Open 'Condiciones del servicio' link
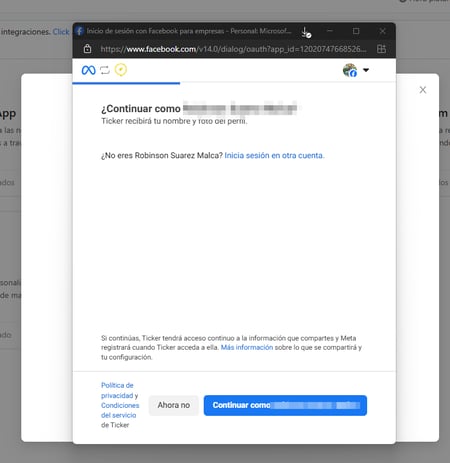450x463 pixels. pyautogui.click(x=120, y=410)
